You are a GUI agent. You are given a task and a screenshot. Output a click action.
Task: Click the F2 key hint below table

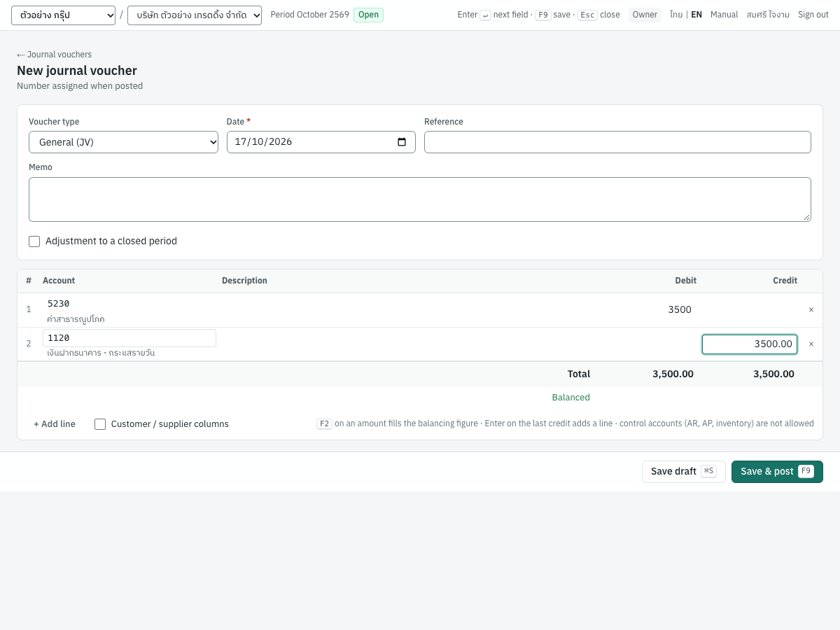tap(324, 423)
